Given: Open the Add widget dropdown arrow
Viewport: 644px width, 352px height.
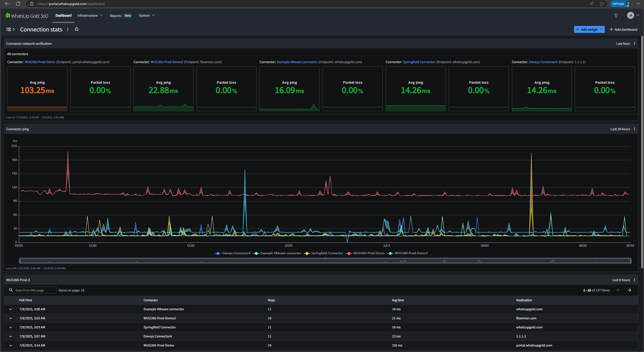Looking at the screenshot, I should 601,29.
